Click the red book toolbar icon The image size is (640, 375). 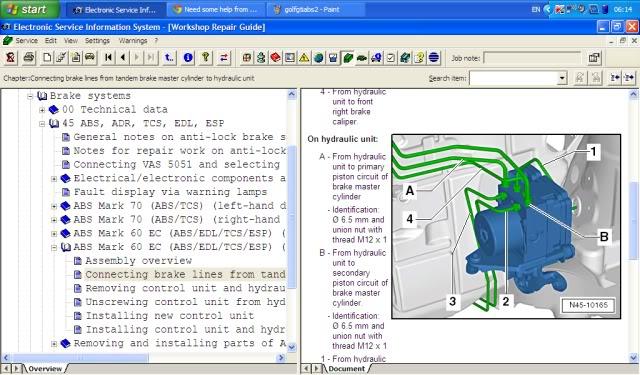(x=276, y=58)
